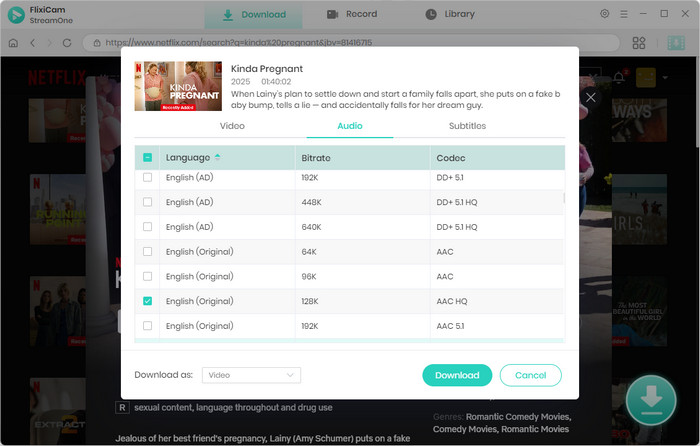Open the settings gear icon in title bar

click(x=604, y=14)
